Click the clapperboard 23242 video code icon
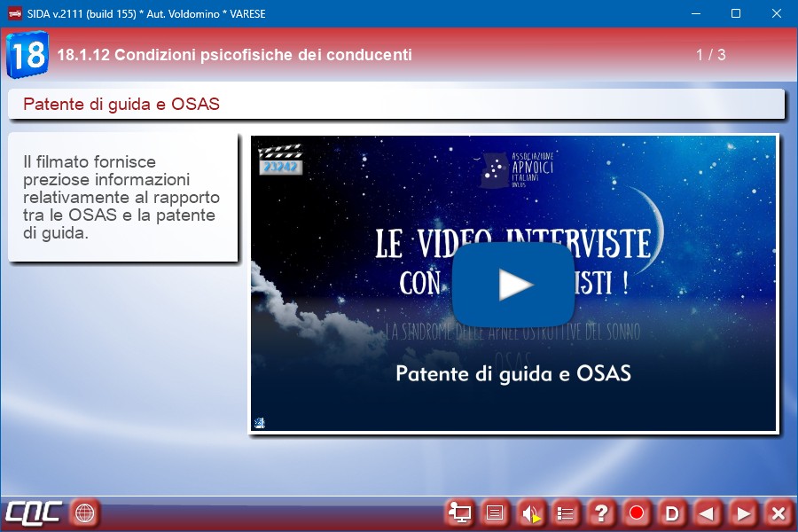 click(279, 160)
